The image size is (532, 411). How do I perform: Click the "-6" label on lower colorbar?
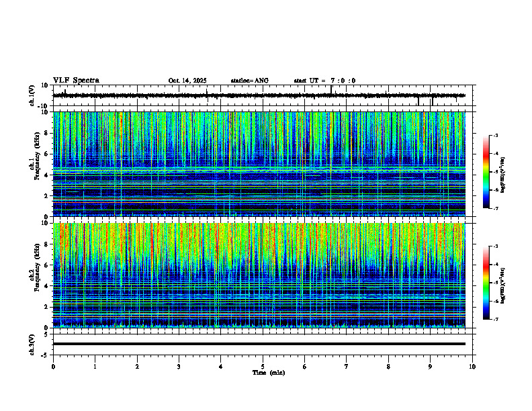click(x=496, y=301)
